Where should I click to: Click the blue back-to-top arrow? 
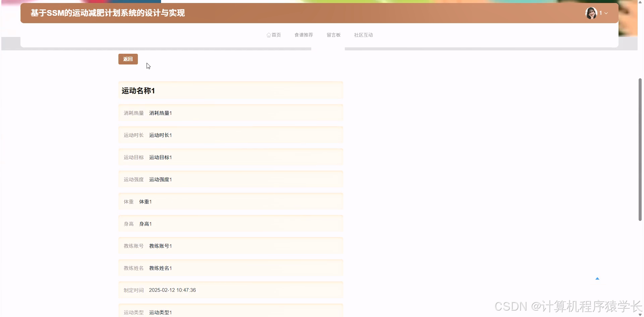pos(598,278)
